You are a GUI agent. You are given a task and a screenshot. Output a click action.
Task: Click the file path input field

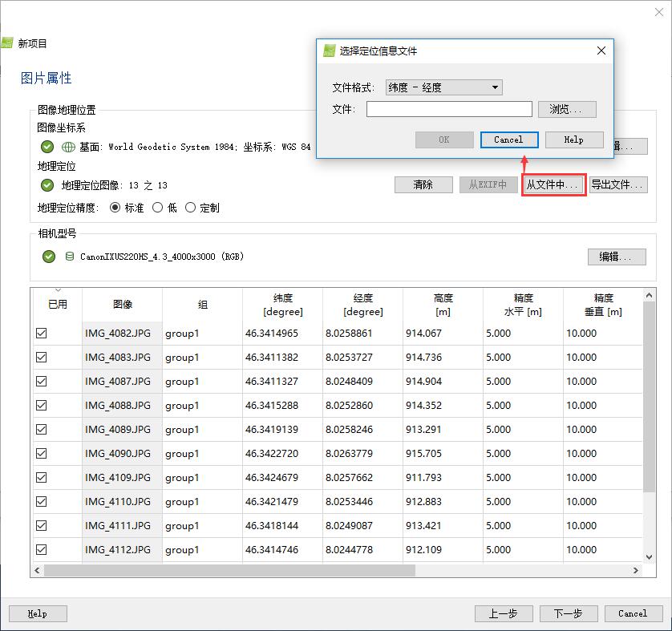pyautogui.click(x=449, y=109)
